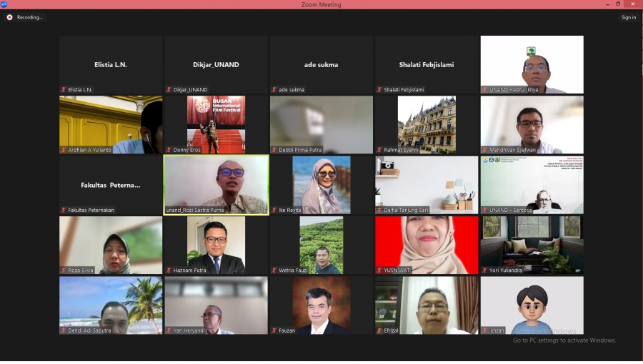Click muted mic icon for Haznam Putra
The width and height of the screenshot is (643, 364).
point(169,271)
